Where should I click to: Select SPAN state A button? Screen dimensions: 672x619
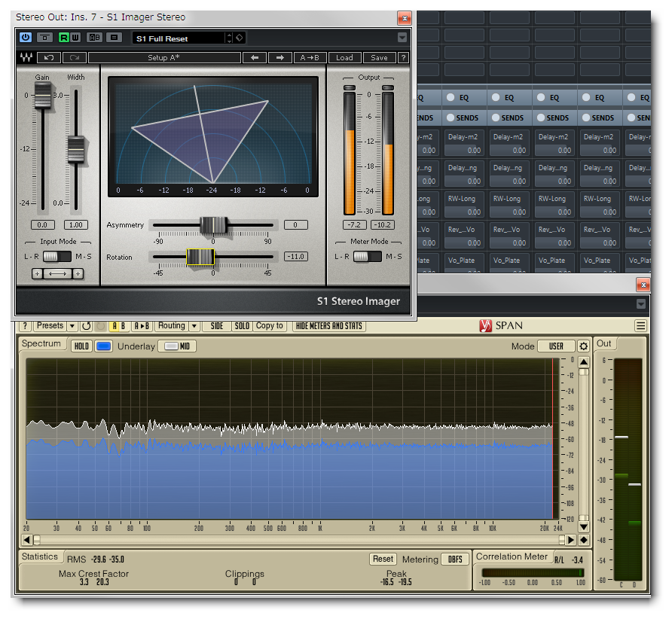coord(115,326)
